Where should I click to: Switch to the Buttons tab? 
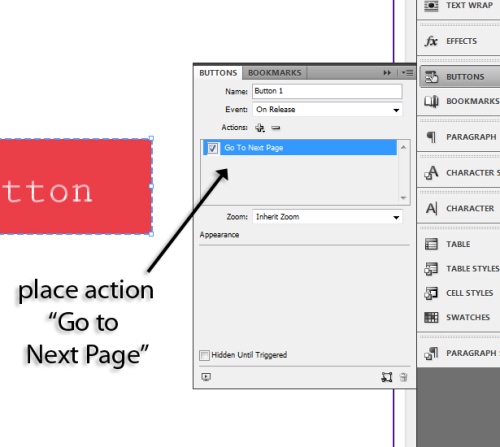(x=218, y=73)
